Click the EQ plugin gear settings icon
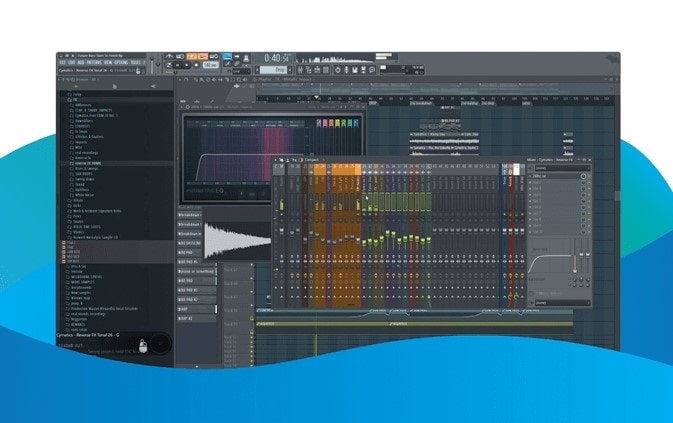 tap(188, 107)
